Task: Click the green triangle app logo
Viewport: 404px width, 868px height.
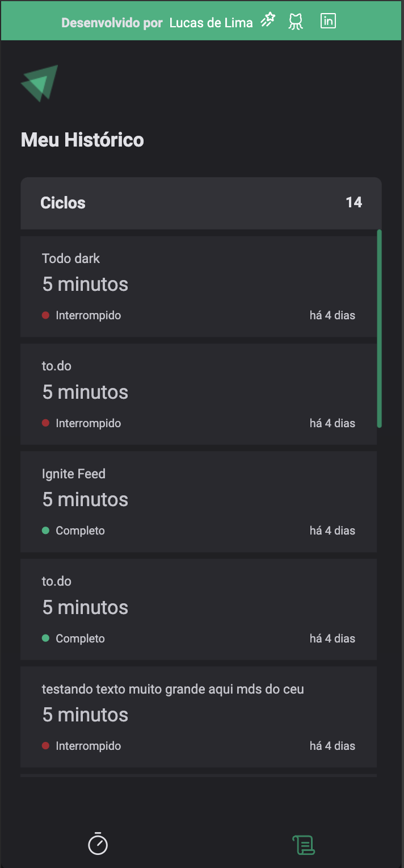Action: (x=40, y=83)
